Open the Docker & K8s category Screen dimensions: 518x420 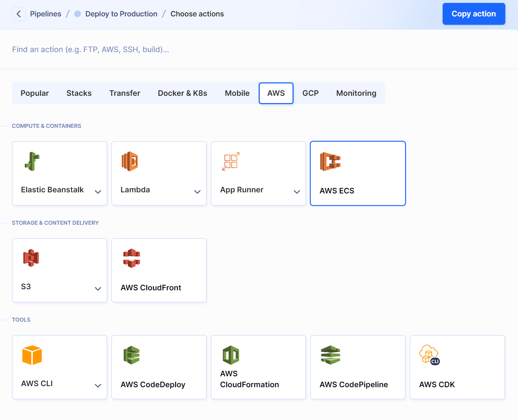[x=183, y=93]
